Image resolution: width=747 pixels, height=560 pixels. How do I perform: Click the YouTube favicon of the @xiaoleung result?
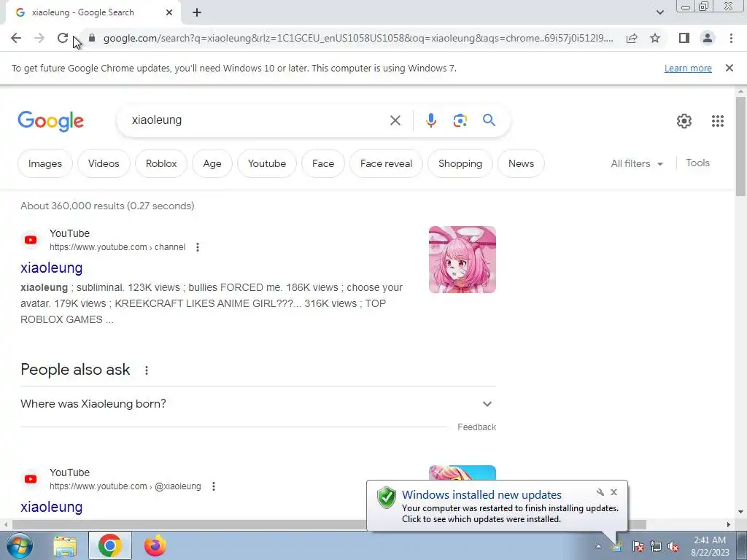pyautogui.click(x=31, y=478)
